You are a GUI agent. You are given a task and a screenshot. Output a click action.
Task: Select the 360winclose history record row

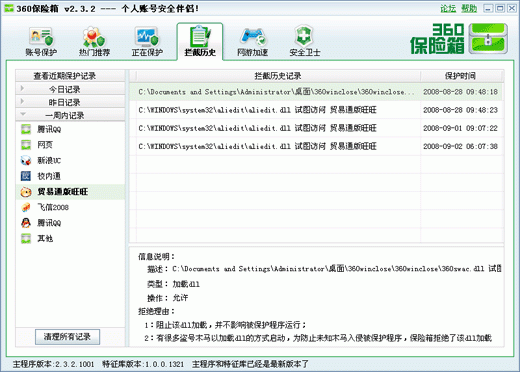click(x=316, y=92)
